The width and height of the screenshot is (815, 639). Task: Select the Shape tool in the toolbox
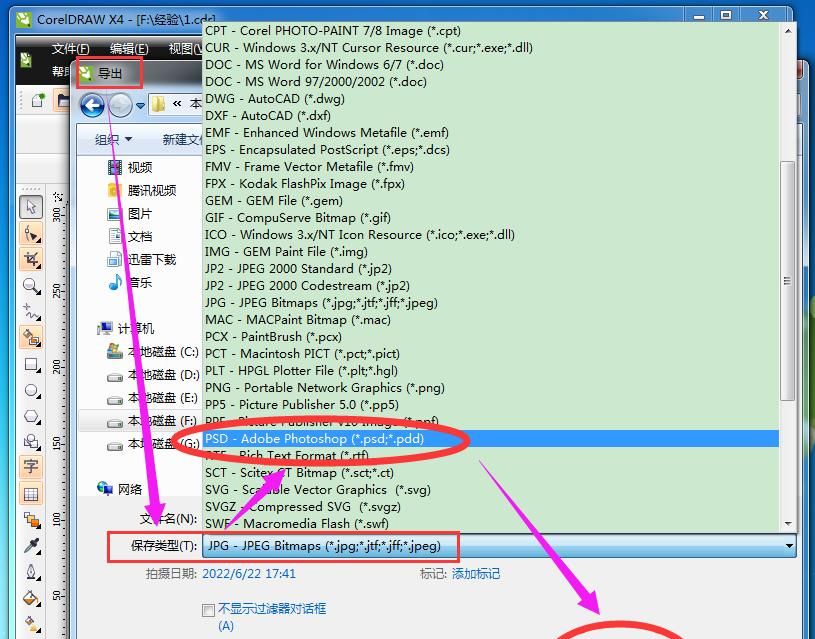click(x=31, y=233)
